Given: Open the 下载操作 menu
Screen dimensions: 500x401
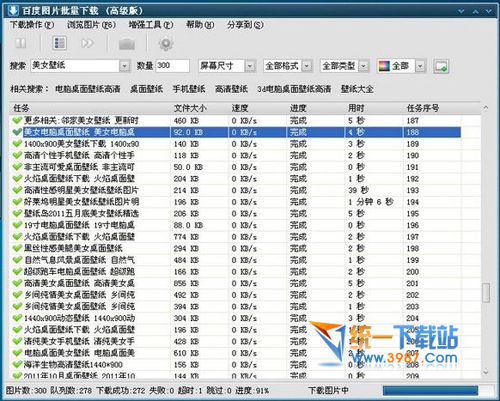Looking at the screenshot, I should [x=32, y=25].
